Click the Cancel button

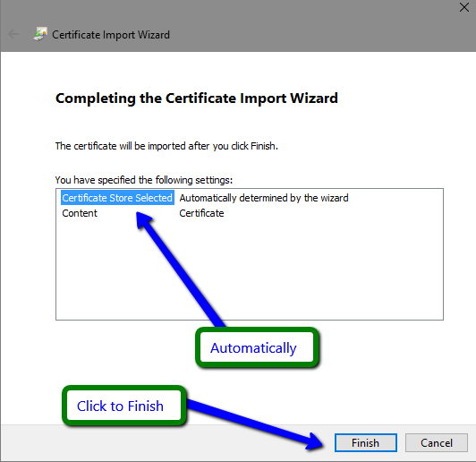click(437, 443)
